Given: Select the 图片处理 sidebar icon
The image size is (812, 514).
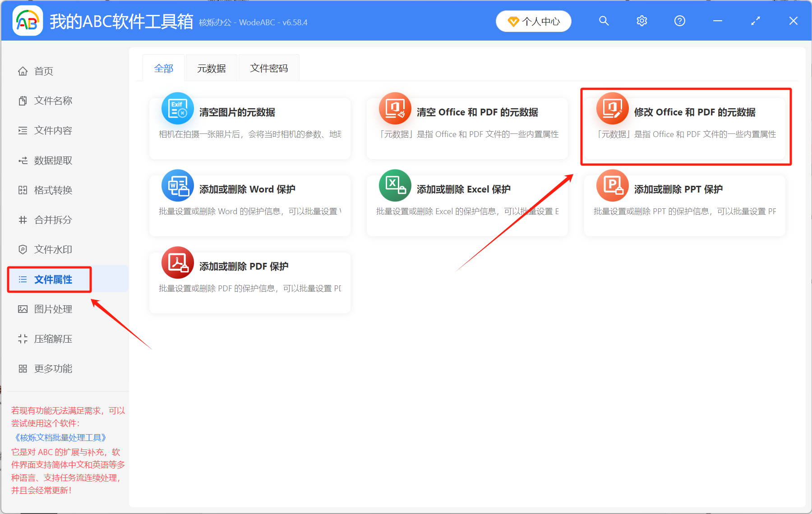Looking at the screenshot, I should (23, 309).
